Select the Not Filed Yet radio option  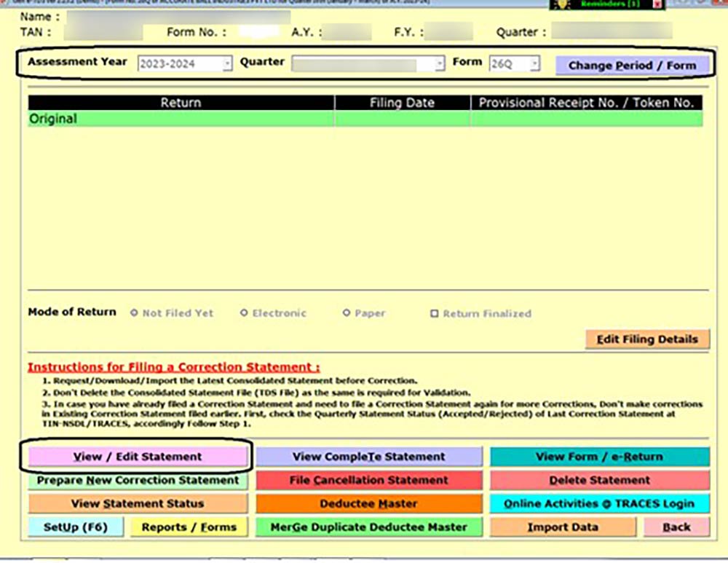[x=134, y=313]
